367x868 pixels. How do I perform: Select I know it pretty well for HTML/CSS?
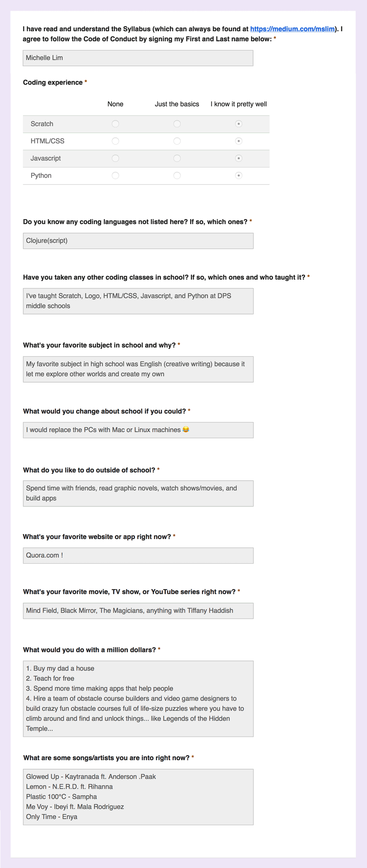(239, 141)
